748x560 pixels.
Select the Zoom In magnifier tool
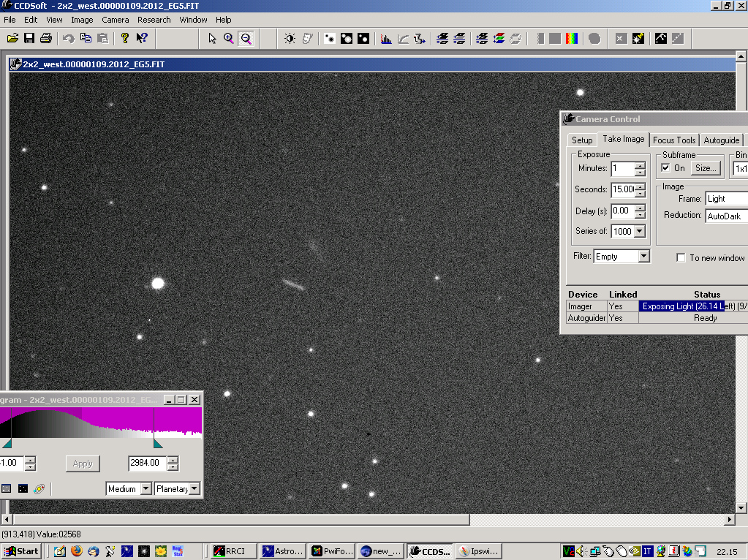[x=229, y=38]
